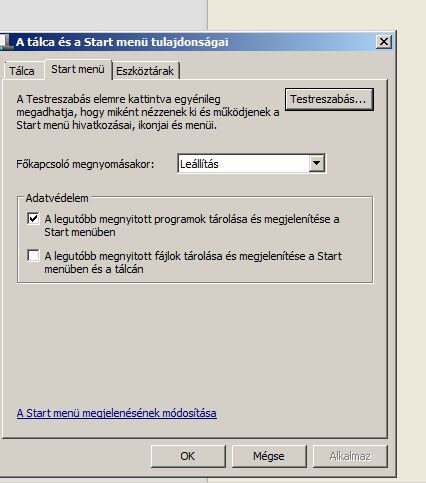This screenshot has width=426, height=483.
Task: Confirm the dialog with OK
Action: click(188, 456)
